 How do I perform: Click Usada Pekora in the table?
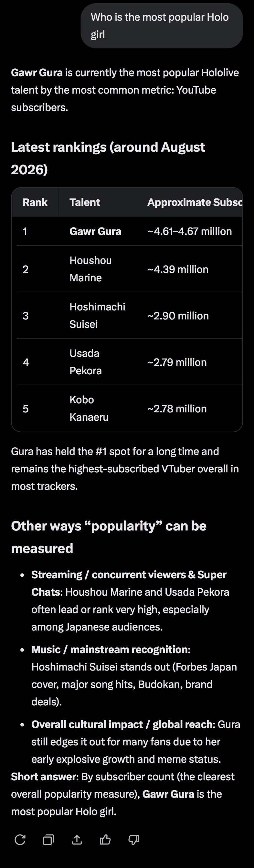(85, 362)
